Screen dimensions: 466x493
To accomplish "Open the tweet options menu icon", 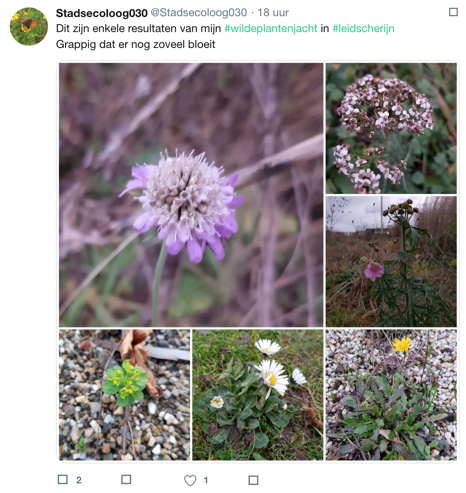I will tap(453, 12).
